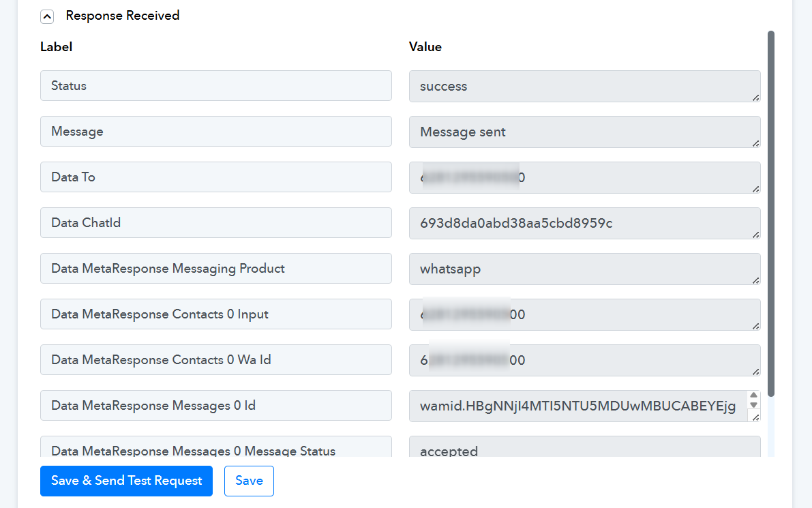
Task: Focus the Messaging Product label field
Action: click(x=215, y=269)
